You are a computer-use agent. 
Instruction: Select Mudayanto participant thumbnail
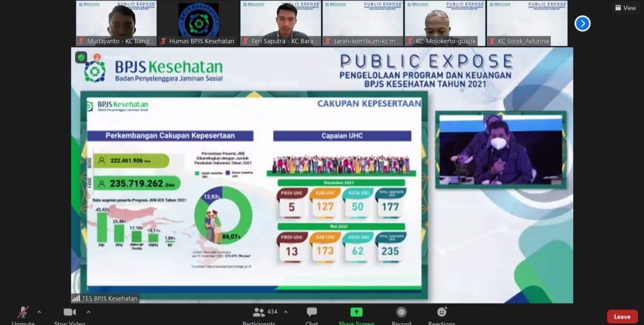pos(116,23)
